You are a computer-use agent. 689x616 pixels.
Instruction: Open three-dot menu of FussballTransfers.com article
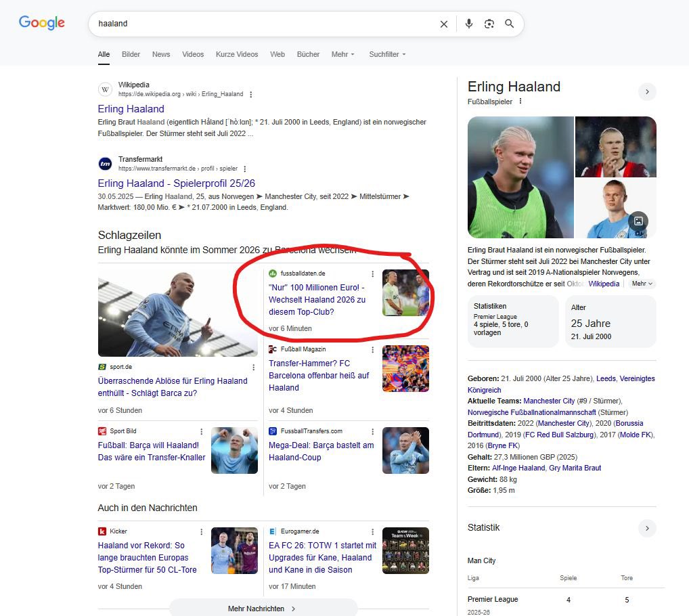point(373,431)
